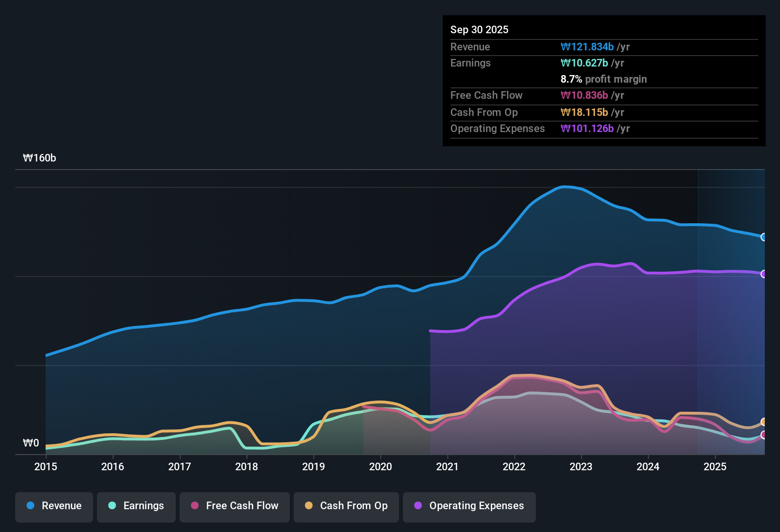Click the revenue peak near 2023
780x532 pixels.
tap(567, 187)
